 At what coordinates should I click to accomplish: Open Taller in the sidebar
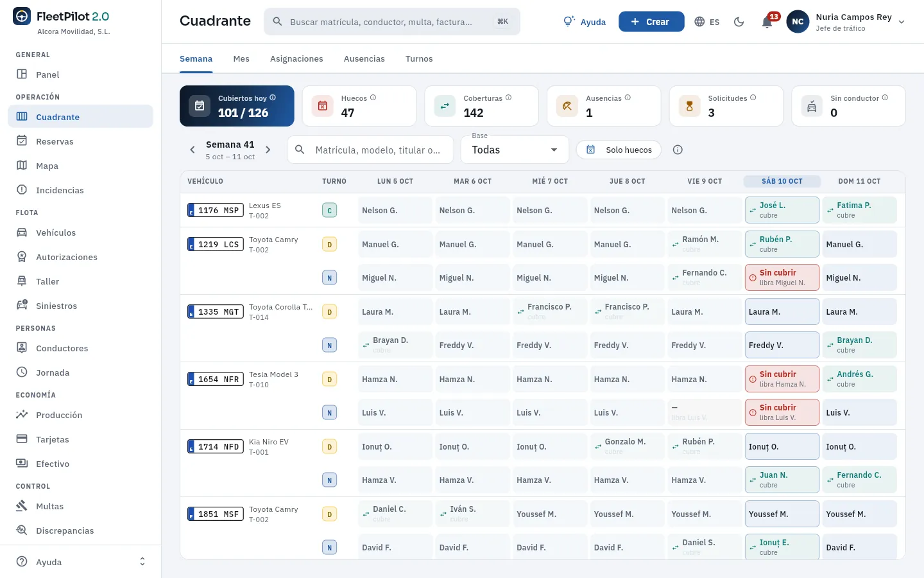coord(80,281)
